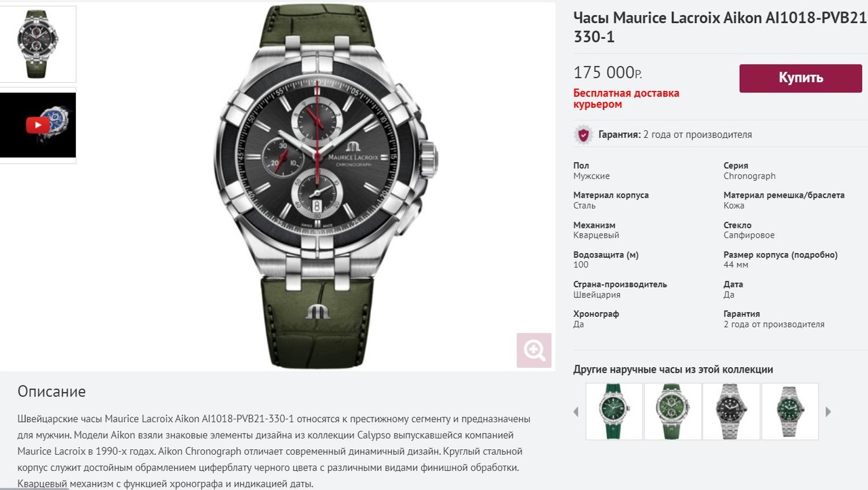Click the Maurice Lacroix Aikon product title
The width and height of the screenshot is (868, 490).
719,27
